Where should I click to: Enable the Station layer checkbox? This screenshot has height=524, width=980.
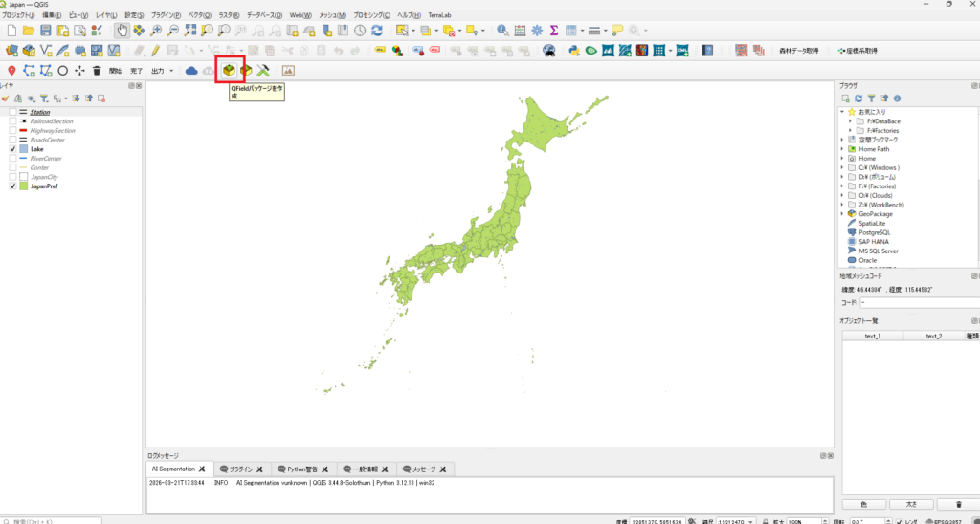click(13, 112)
